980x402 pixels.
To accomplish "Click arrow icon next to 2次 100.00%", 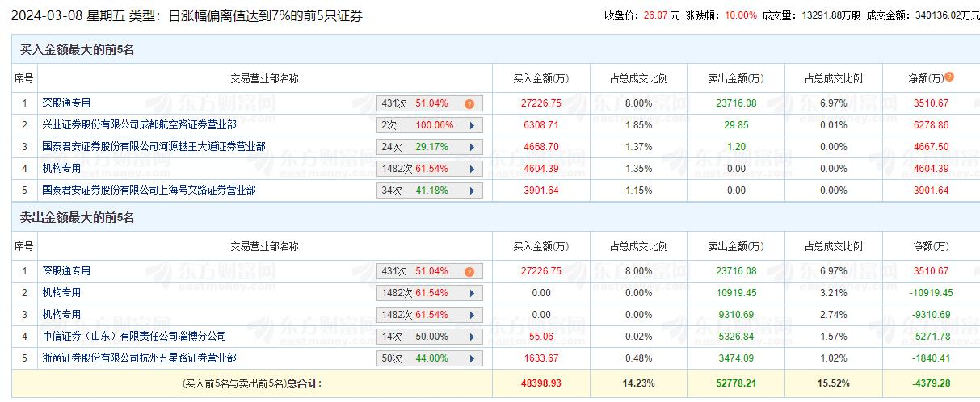I will click(470, 125).
